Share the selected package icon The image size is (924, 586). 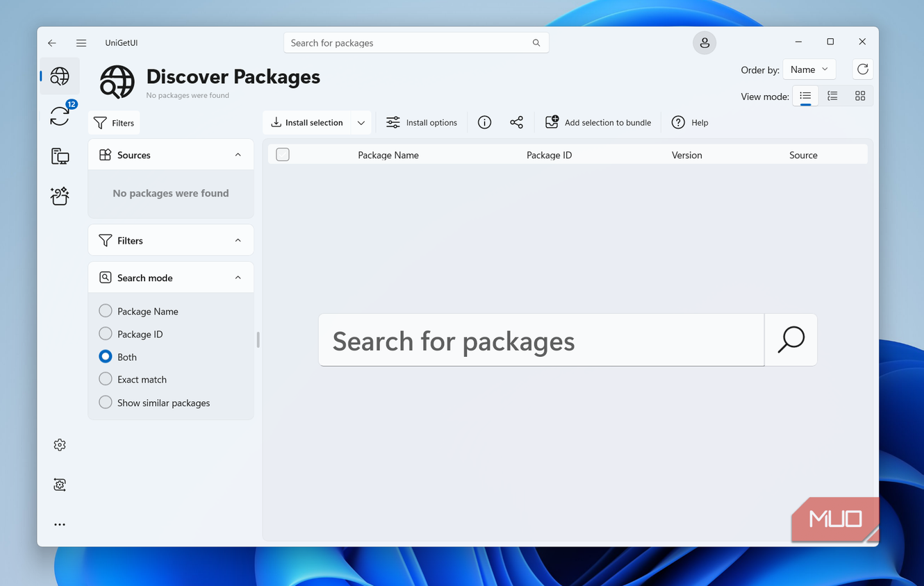point(516,122)
